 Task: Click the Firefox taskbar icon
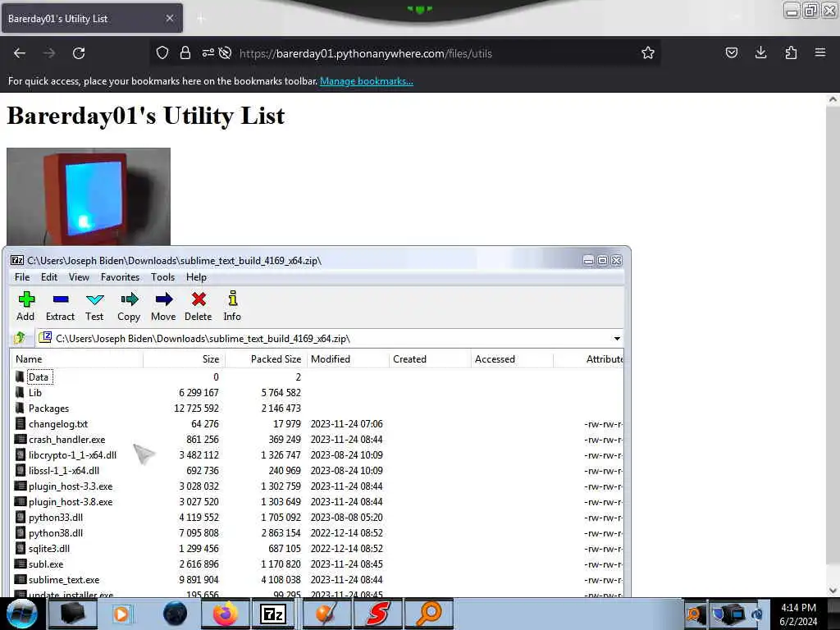pos(226,614)
